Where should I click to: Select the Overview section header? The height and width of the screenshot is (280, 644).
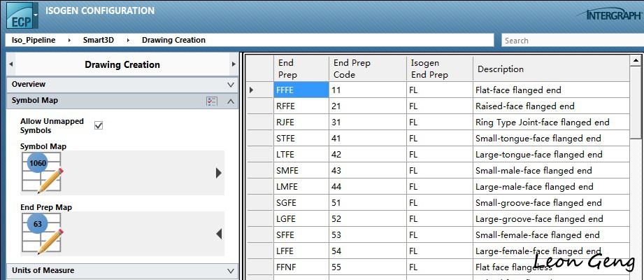pos(122,84)
